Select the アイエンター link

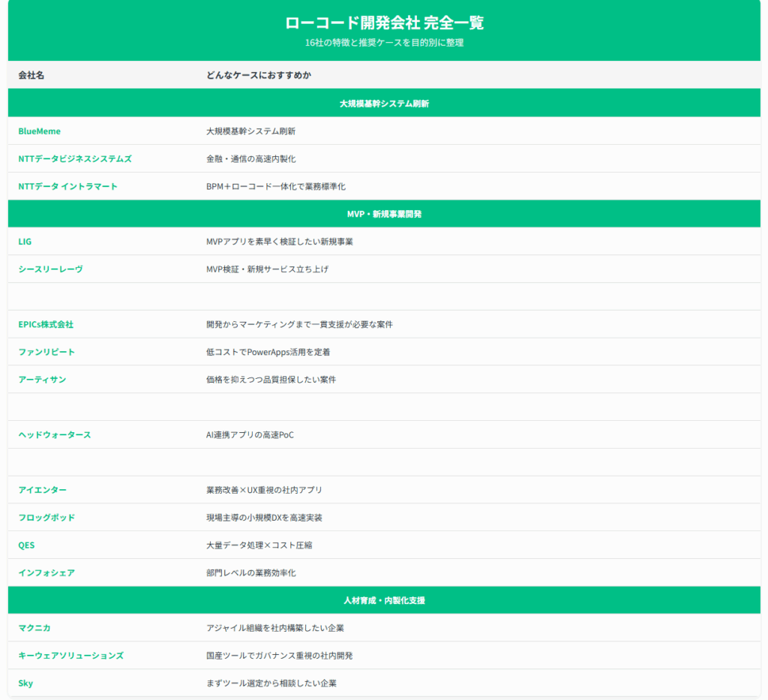point(42,490)
